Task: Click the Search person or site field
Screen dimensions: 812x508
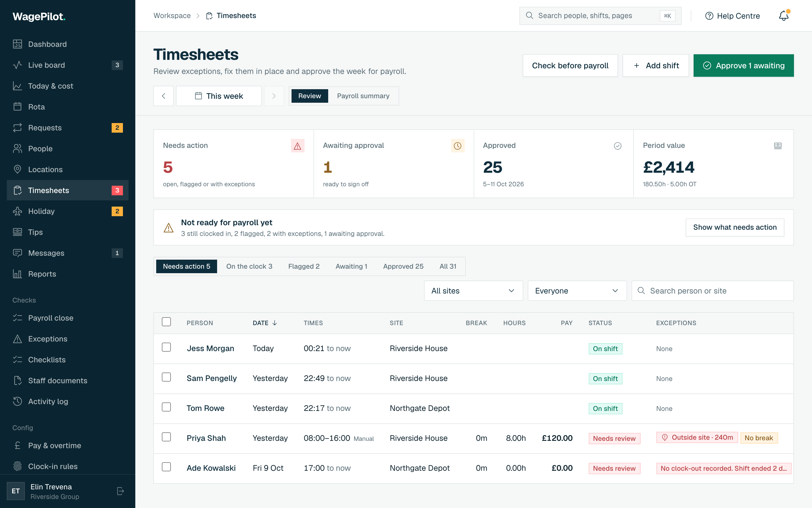Action: 713,291
